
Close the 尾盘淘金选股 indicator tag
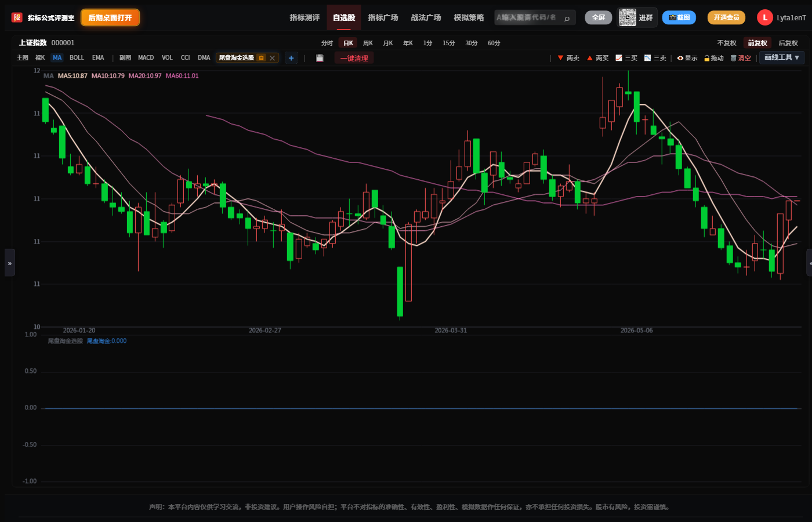pyautogui.click(x=272, y=58)
